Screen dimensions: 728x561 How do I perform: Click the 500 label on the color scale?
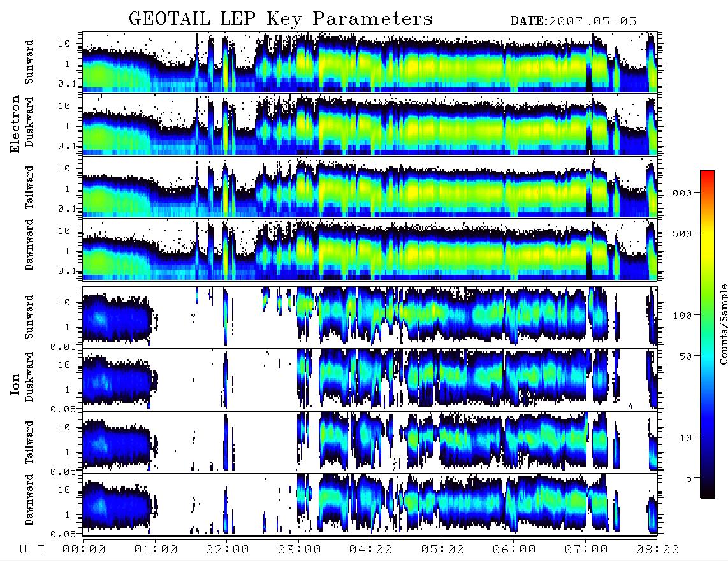point(682,233)
